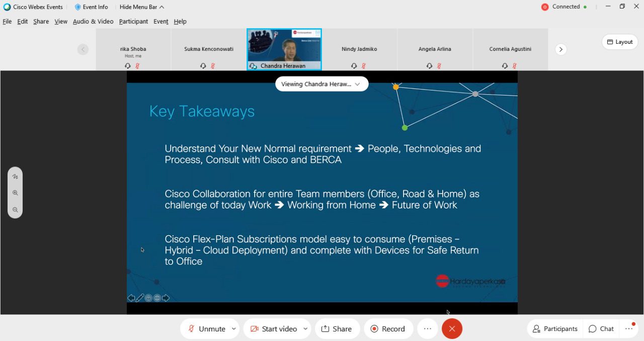
Task: Open the Audio & Video menu
Action: 93,22
